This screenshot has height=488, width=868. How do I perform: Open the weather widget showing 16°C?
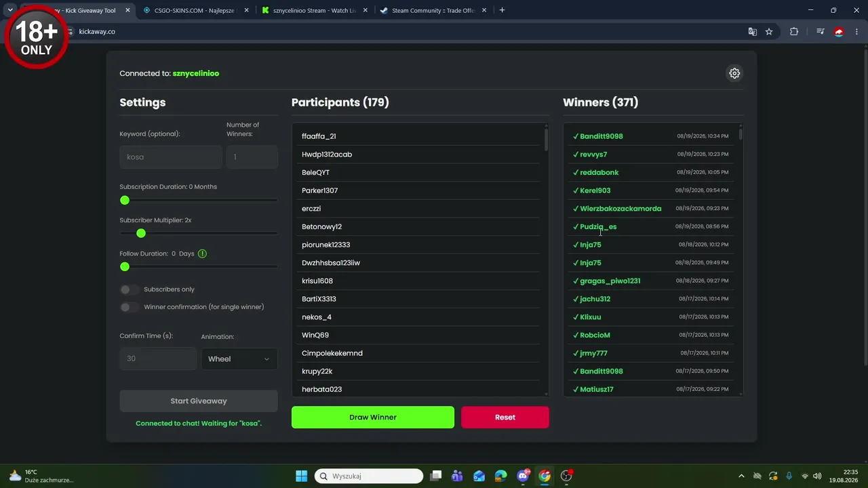[41, 476]
